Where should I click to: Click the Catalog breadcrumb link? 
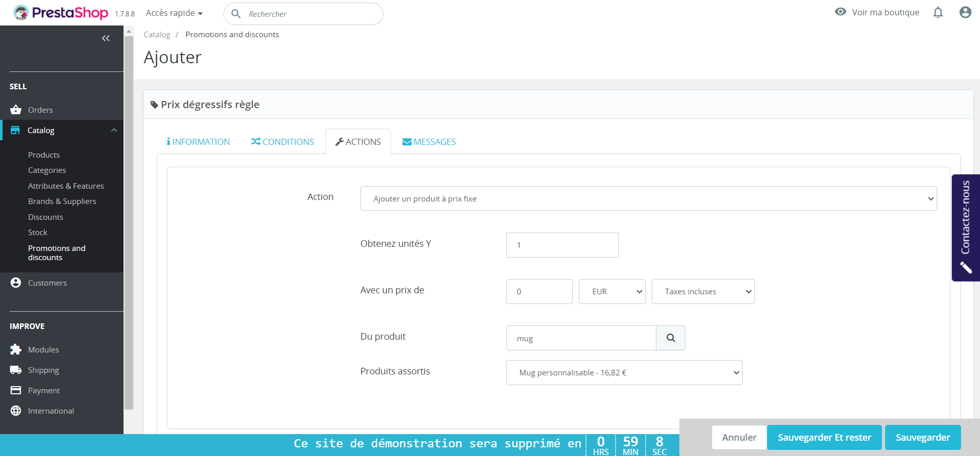157,35
